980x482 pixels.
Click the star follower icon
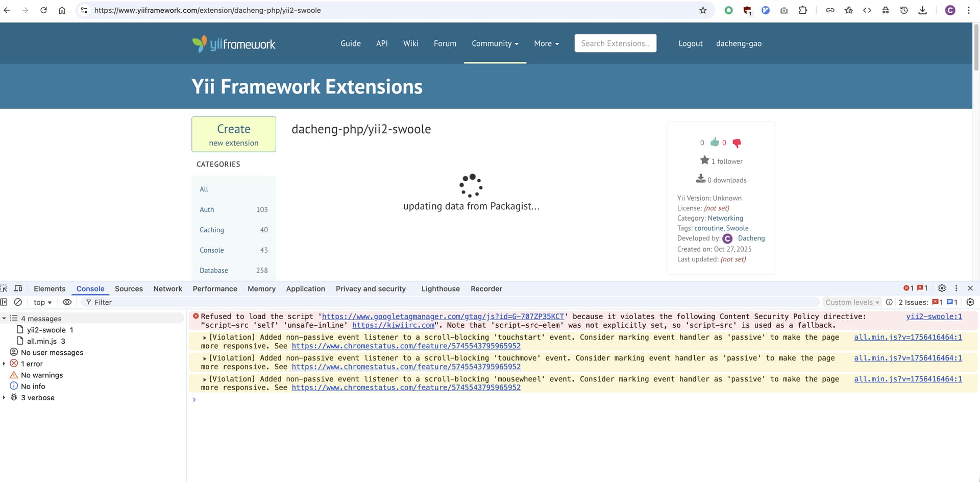(x=704, y=160)
